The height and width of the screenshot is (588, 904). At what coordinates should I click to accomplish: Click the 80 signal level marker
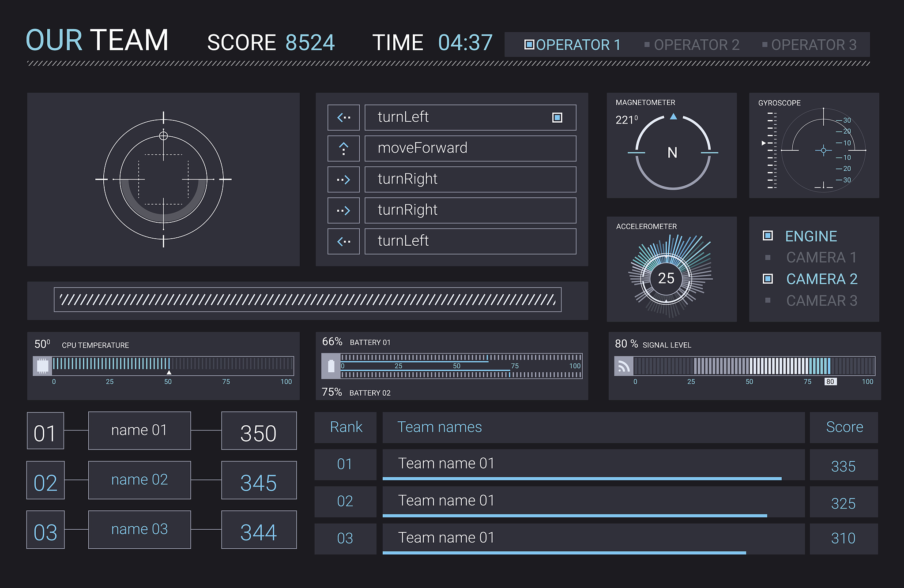click(830, 382)
